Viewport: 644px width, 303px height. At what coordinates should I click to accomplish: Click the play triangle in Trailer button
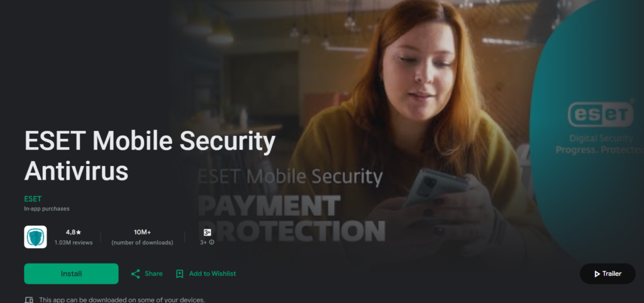coord(597,274)
